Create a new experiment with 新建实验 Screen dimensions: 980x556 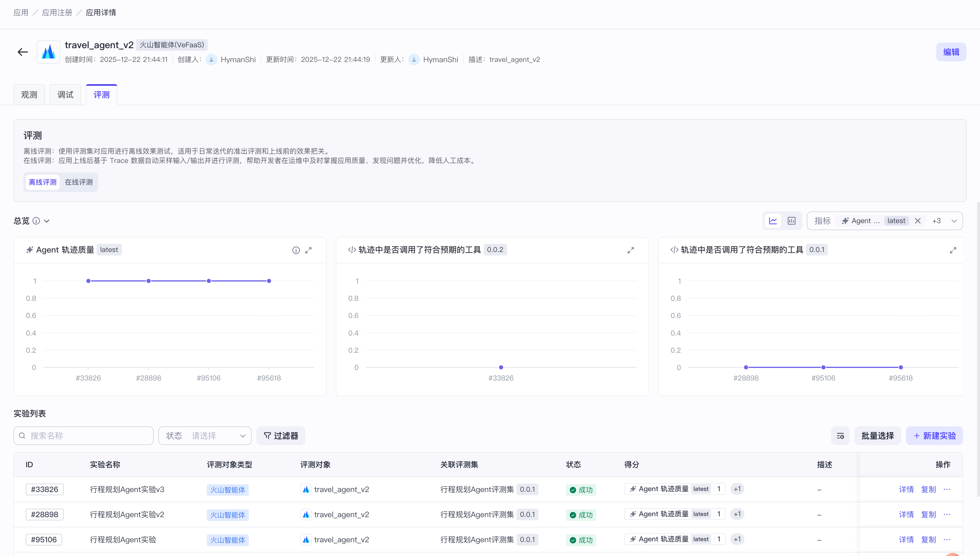pyautogui.click(x=934, y=436)
